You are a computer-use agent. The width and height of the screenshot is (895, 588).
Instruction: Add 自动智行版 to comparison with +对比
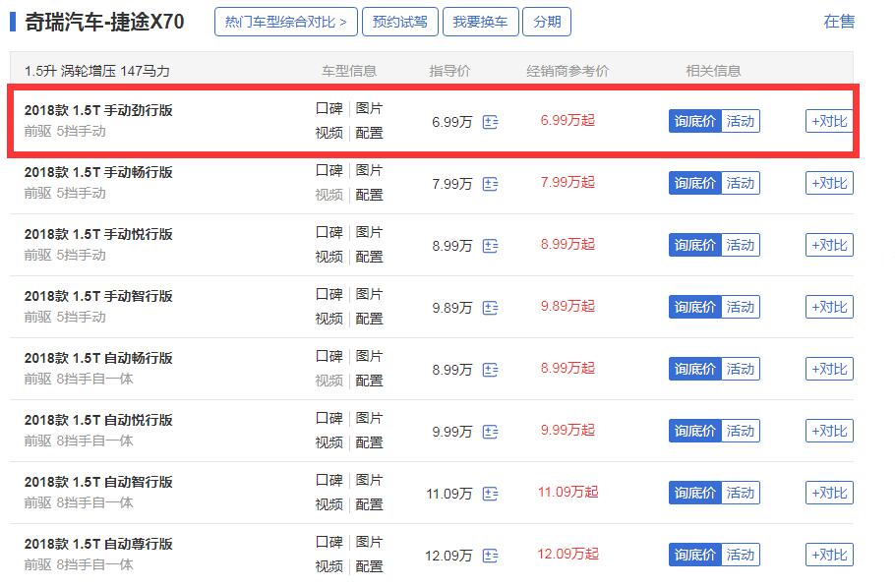click(x=829, y=493)
